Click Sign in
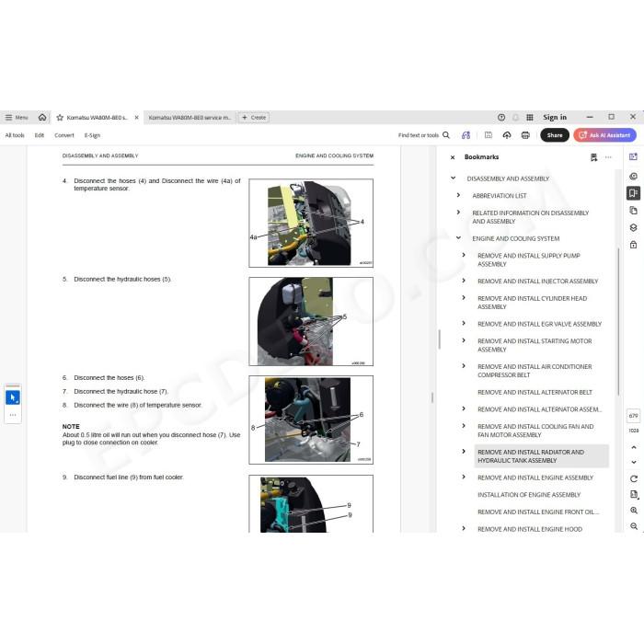Screen dimensions: 644x644 555,118
